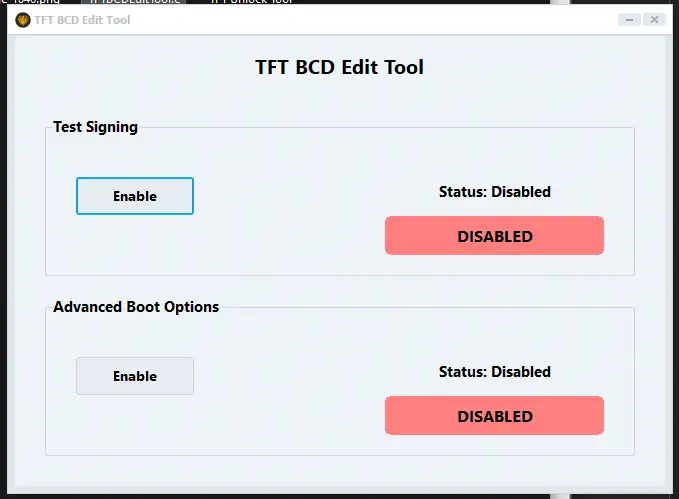Click the Test Signing group label

(x=95, y=127)
